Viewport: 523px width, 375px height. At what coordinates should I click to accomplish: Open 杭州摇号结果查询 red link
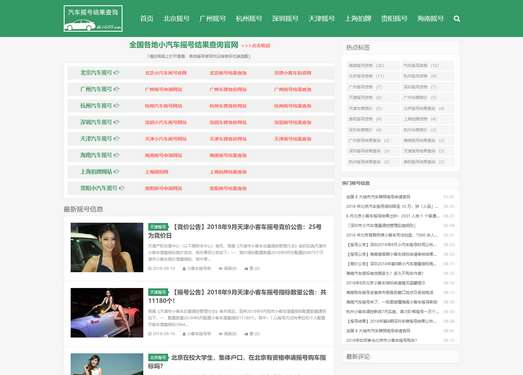(x=293, y=106)
